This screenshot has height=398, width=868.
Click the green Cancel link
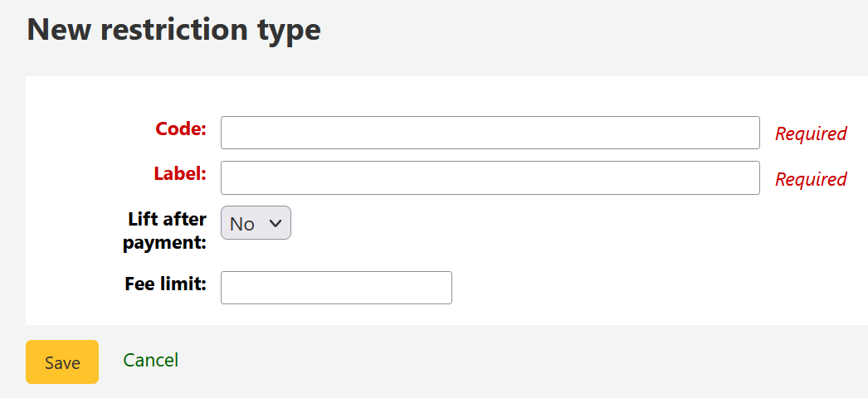150,360
